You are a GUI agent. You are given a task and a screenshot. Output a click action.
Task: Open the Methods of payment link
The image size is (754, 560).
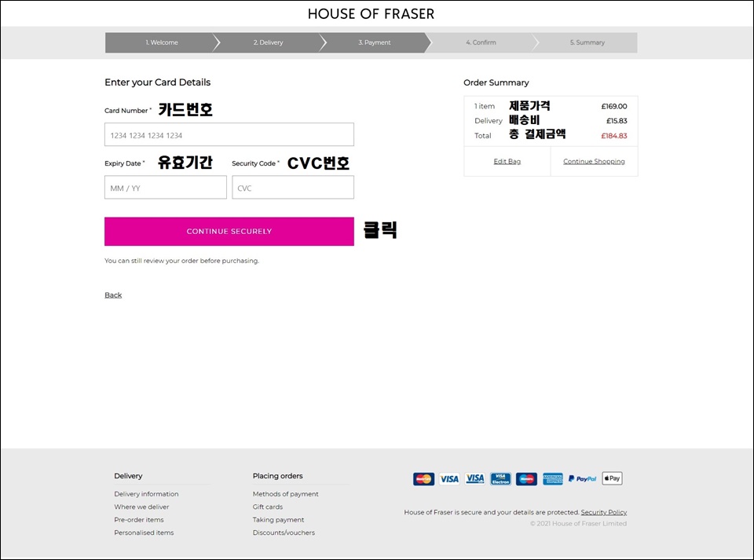tap(286, 494)
